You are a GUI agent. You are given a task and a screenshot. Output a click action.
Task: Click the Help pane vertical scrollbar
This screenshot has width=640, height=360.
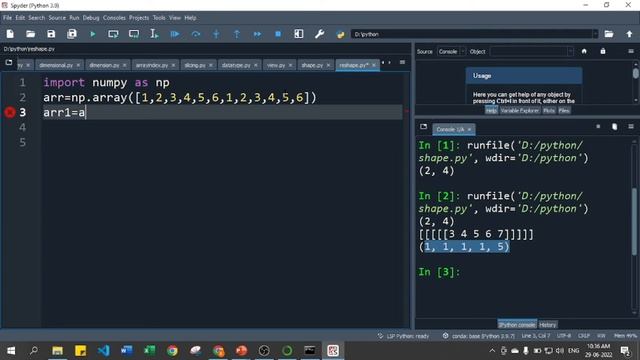point(636,81)
